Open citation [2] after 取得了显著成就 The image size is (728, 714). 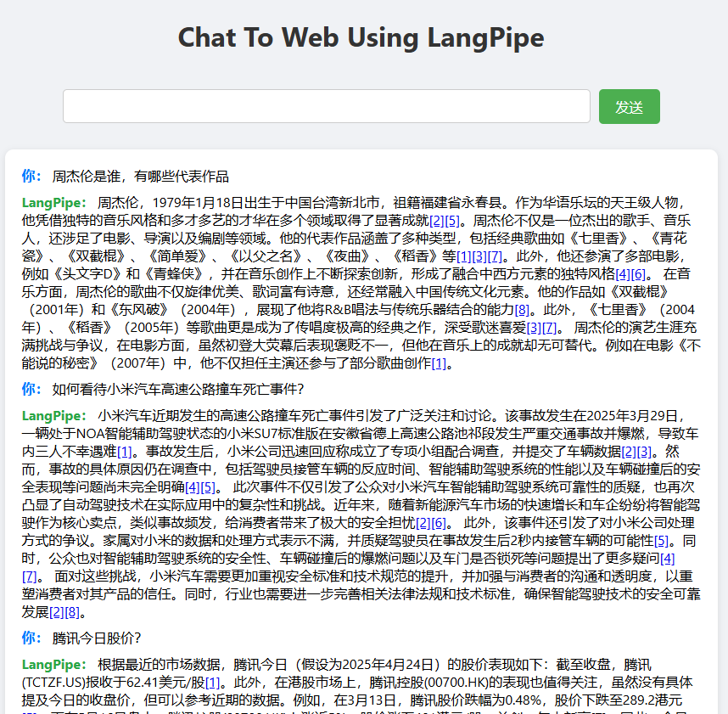[x=436, y=221]
